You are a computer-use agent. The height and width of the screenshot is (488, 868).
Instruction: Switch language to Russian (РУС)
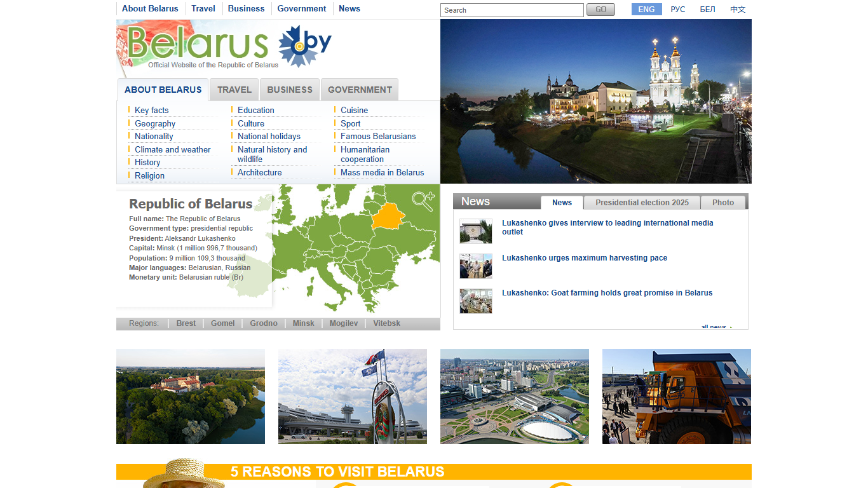pyautogui.click(x=678, y=10)
